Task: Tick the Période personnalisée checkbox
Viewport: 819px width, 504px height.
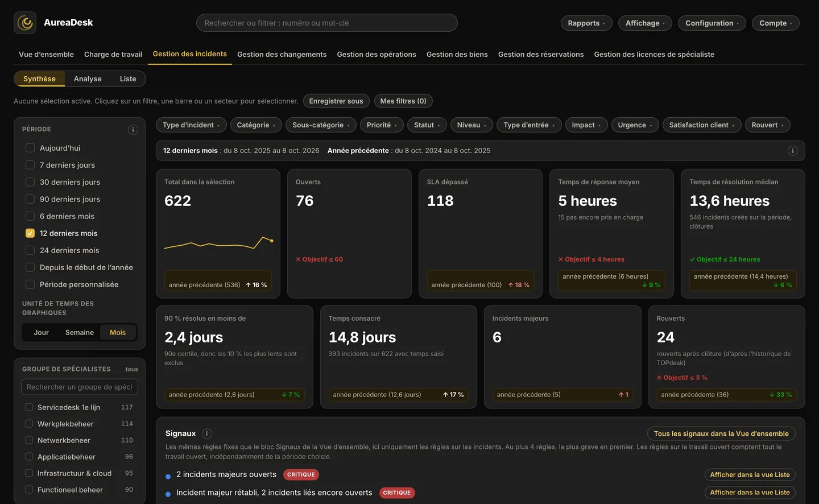Action: 30,284
